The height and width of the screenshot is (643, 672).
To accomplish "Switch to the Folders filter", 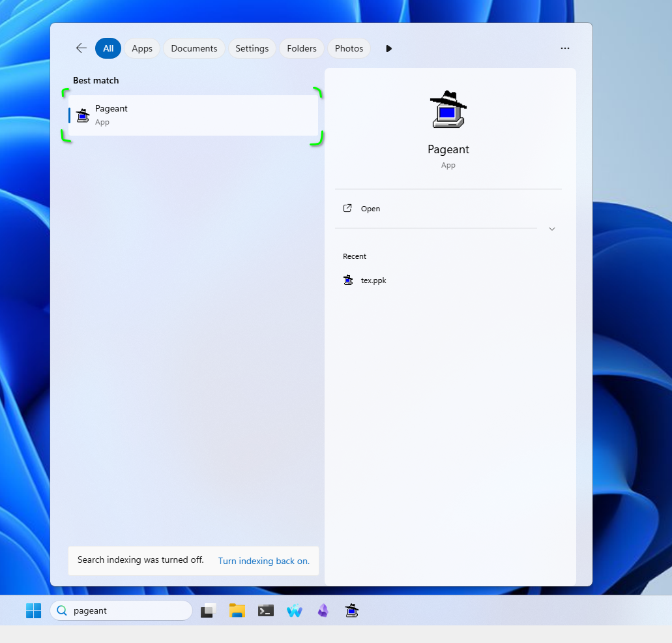I will (302, 48).
